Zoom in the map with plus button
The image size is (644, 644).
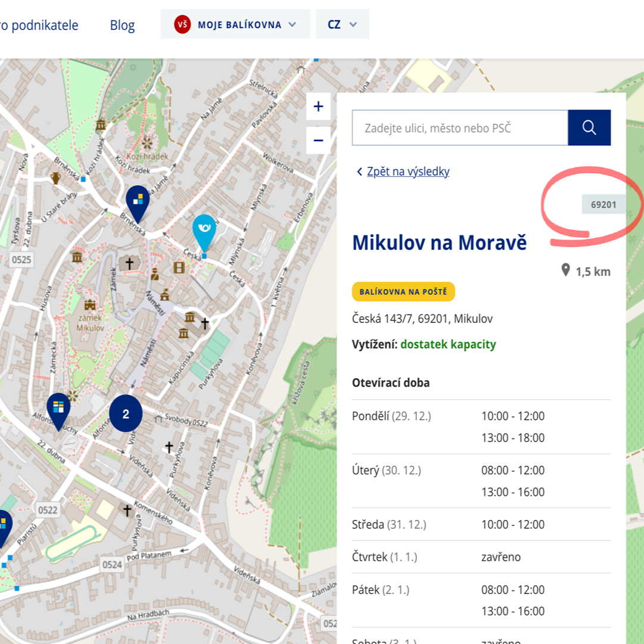(x=318, y=107)
